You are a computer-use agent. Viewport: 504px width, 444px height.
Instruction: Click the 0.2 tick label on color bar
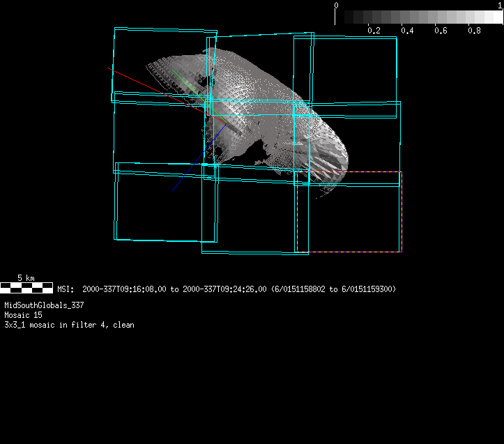pos(374,31)
